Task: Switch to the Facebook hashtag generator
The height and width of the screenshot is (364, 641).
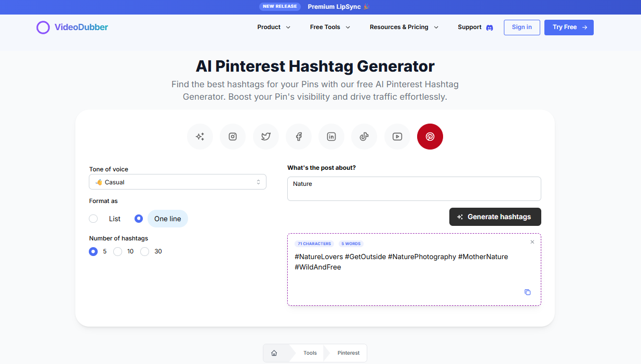Action: (x=299, y=137)
